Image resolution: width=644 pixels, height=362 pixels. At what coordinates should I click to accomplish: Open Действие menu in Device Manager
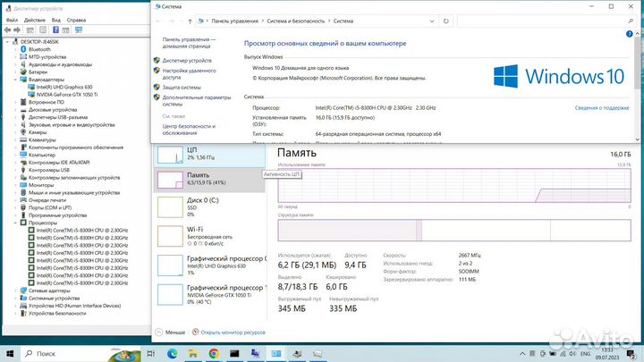[x=35, y=20]
